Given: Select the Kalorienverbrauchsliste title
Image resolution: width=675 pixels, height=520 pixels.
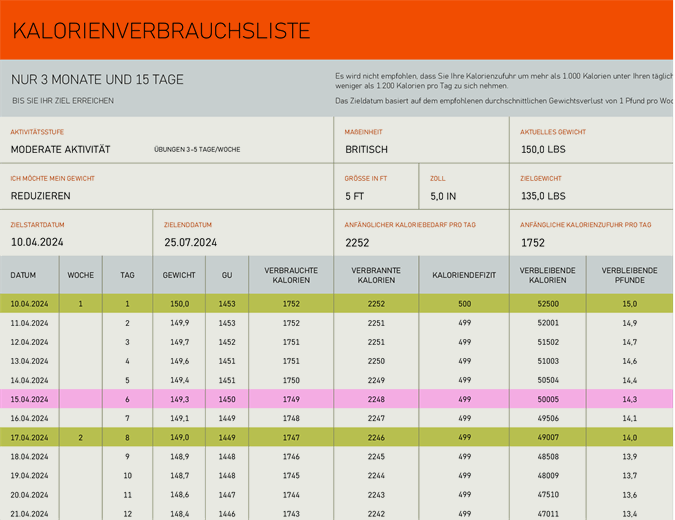Looking at the screenshot, I should point(161,31).
